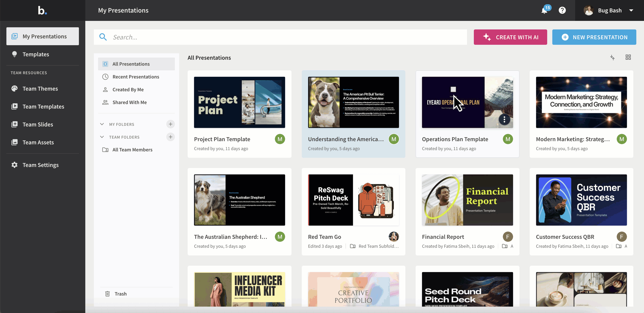Screen dimensions: 644x313
Task: Click the M avatar on Modern Marketing card
Action: (622, 139)
